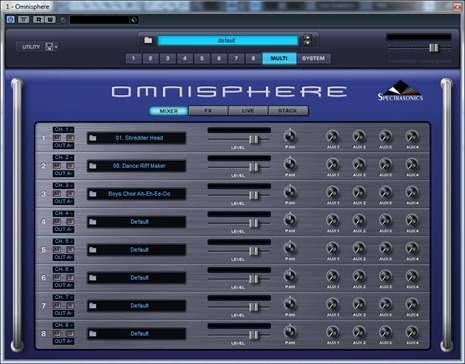Open patch browser folder for Boys Choir

click(93, 194)
